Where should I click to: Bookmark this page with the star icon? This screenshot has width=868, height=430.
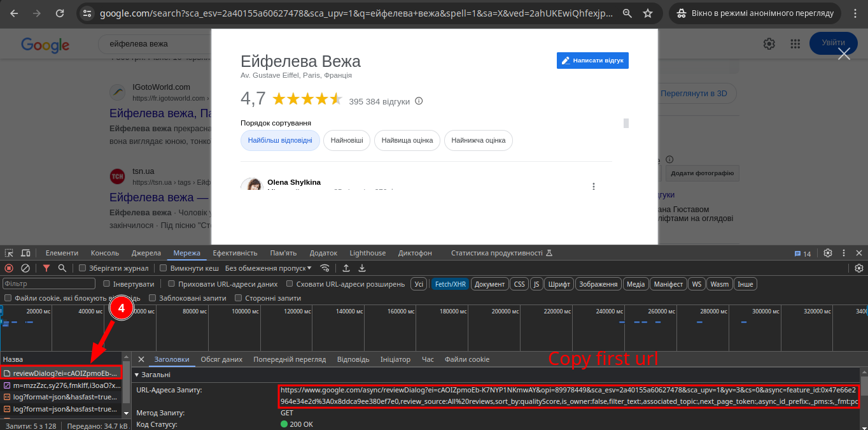coord(648,13)
